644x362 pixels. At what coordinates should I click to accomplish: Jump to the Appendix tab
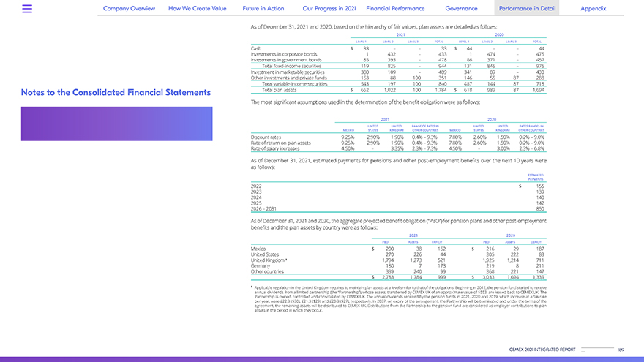[x=593, y=9]
